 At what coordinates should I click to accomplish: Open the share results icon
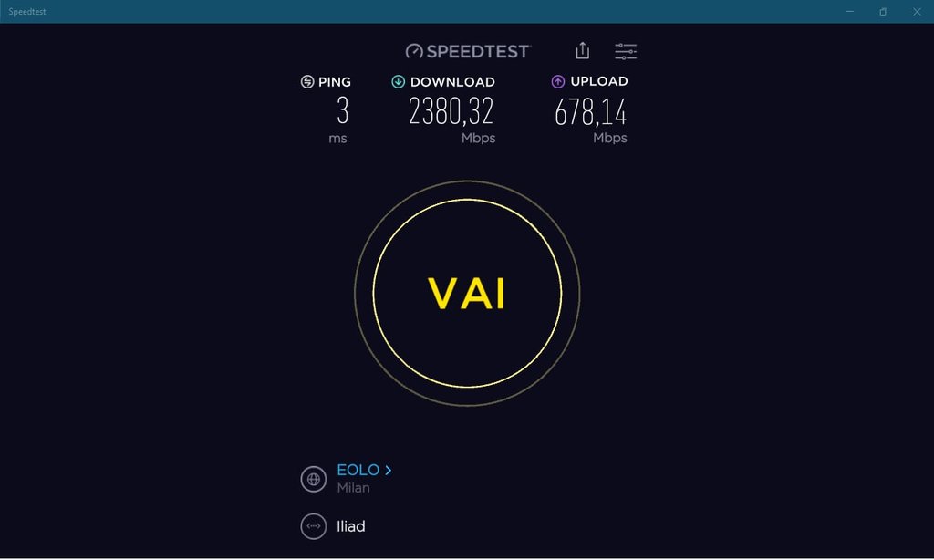583,51
